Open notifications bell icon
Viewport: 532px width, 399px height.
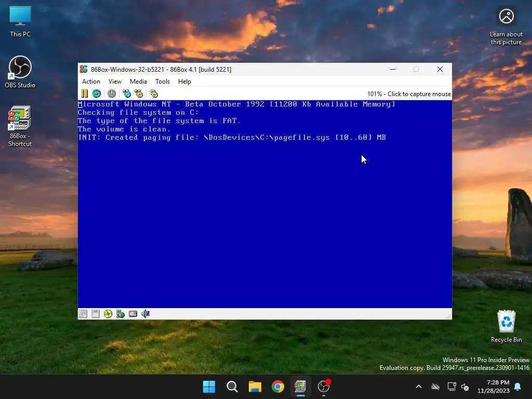[518, 387]
